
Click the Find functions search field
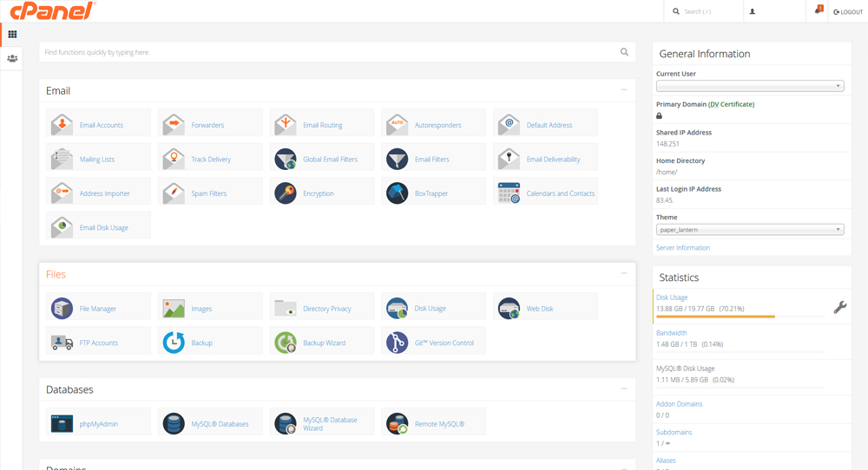tap(330, 52)
